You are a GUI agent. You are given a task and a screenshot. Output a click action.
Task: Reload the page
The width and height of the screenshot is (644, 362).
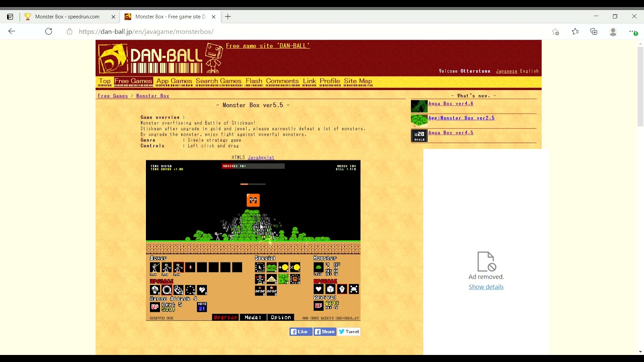point(48,31)
